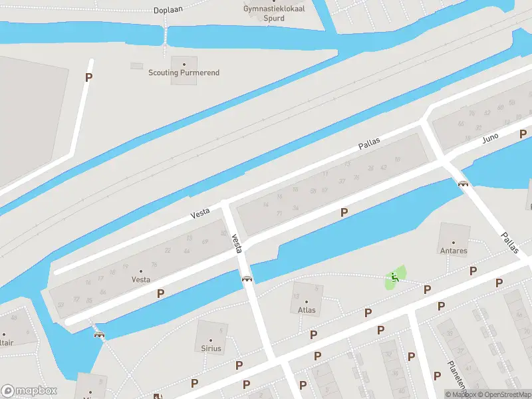Click the parking icon directly below Antares
This screenshot has width=532, height=399.
click(x=473, y=271)
